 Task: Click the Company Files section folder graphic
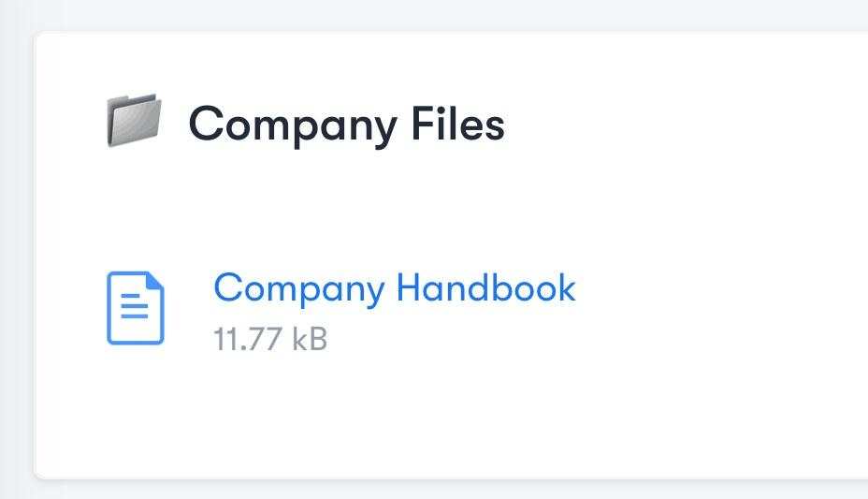click(x=134, y=120)
